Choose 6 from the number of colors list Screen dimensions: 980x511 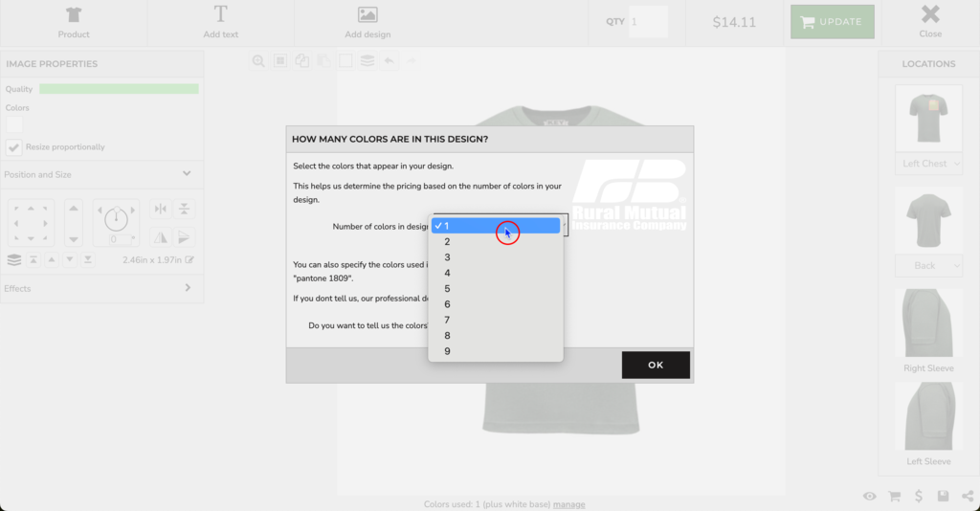448,304
